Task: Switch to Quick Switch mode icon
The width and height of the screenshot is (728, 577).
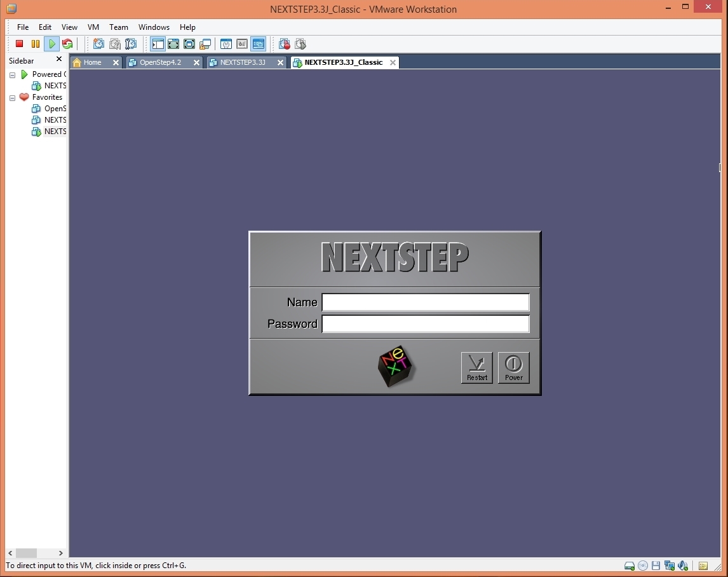Action: click(173, 44)
